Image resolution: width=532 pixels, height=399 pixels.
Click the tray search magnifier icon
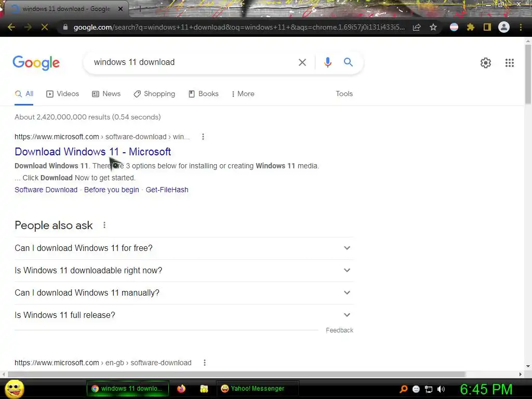click(404, 389)
